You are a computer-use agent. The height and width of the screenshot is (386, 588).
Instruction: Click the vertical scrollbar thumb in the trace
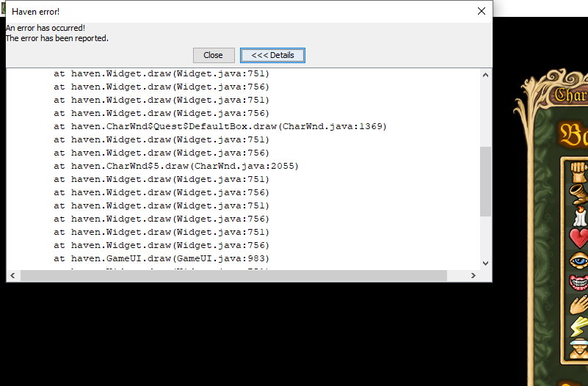click(485, 181)
